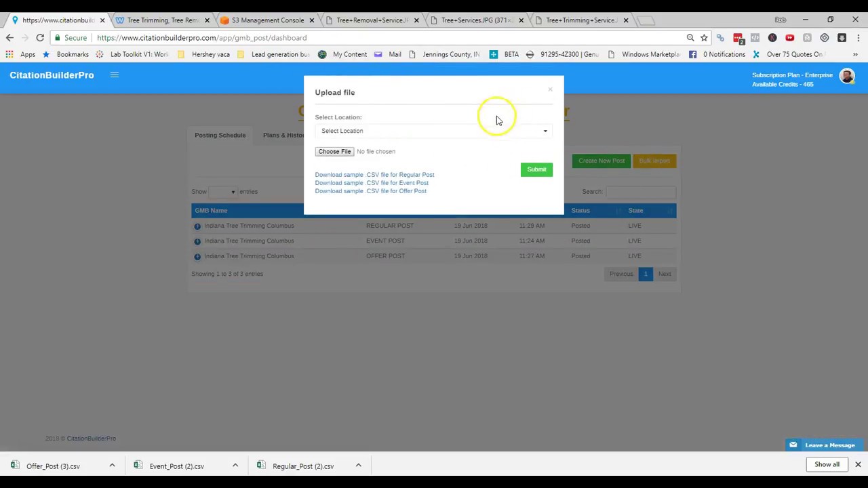This screenshot has width=868, height=488.
Task: Switch to the S3 Management Console browser tab
Action: tap(267, 20)
